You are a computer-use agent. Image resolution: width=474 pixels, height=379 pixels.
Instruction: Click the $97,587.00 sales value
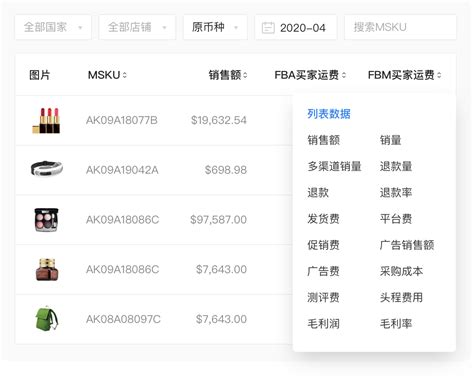218,220
